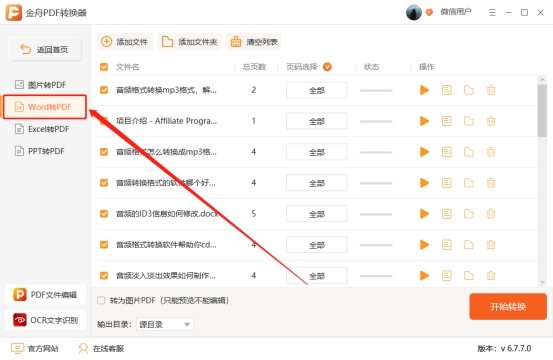Click the play icon for 项目介绍 - Affiliate Program row
This screenshot has height=360, width=553.
pos(424,121)
